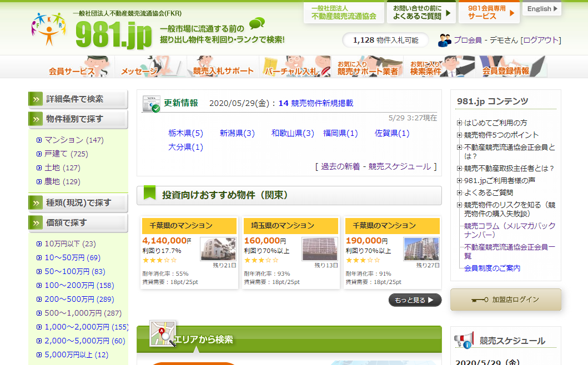Open the 会員制度のご案内 link
The image size is (588, 365).
(492, 268)
